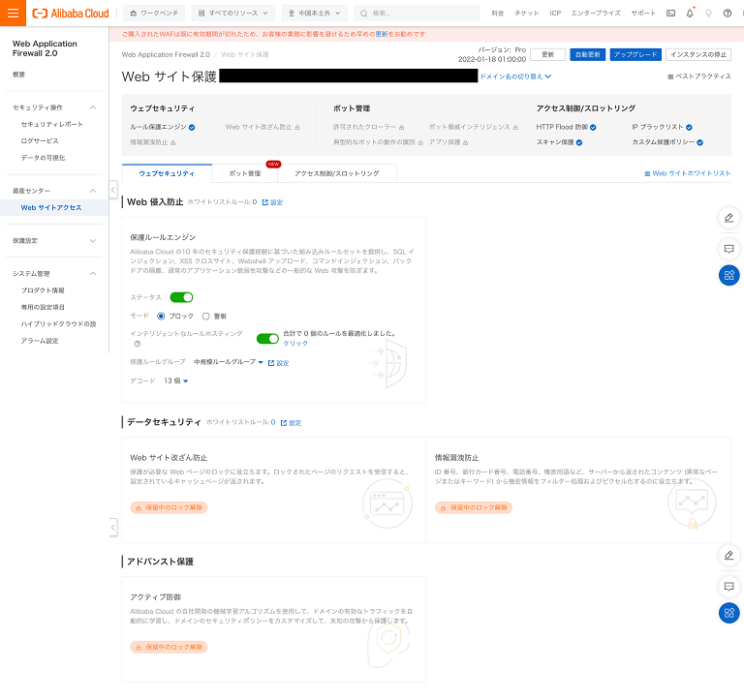Image resolution: width=744 pixels, height=700 pixels.
Task: Click IP ブラックリスト status item
Action: click(662, 127)
